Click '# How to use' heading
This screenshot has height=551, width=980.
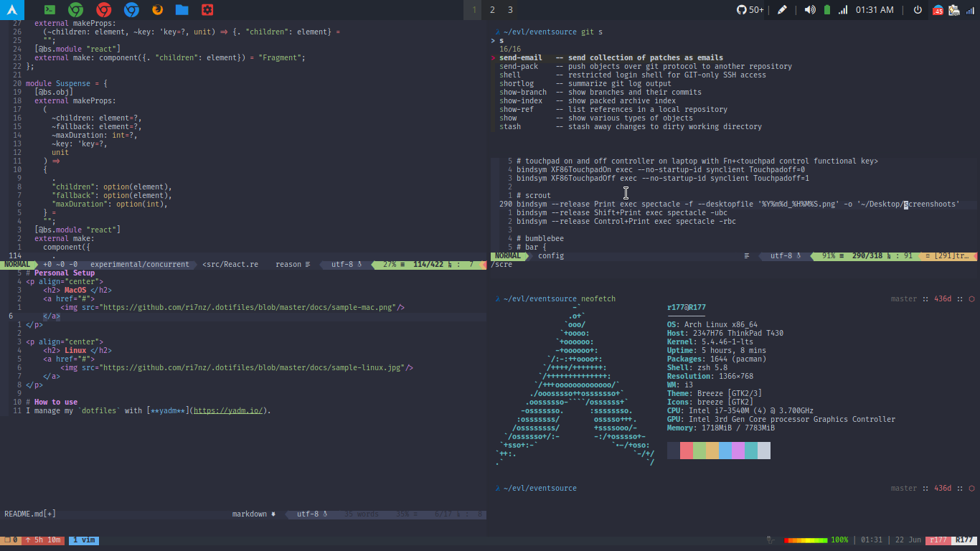coord(52,402)
